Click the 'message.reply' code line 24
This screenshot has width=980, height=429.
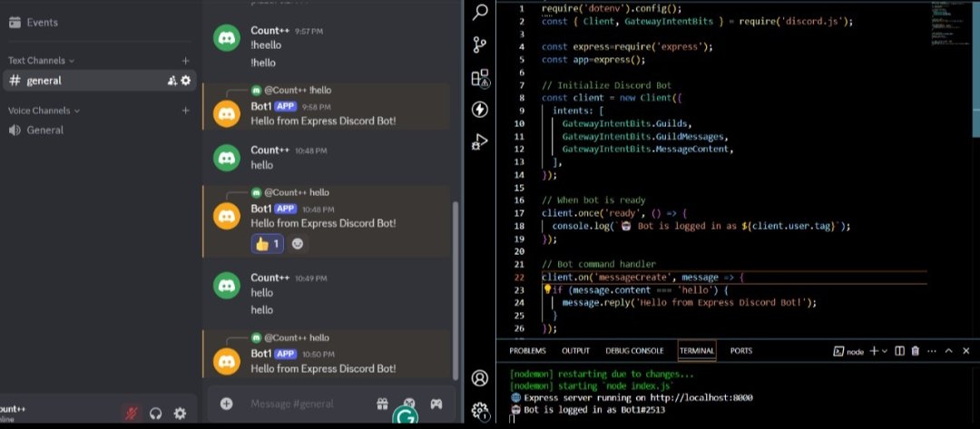coord(690,303)
